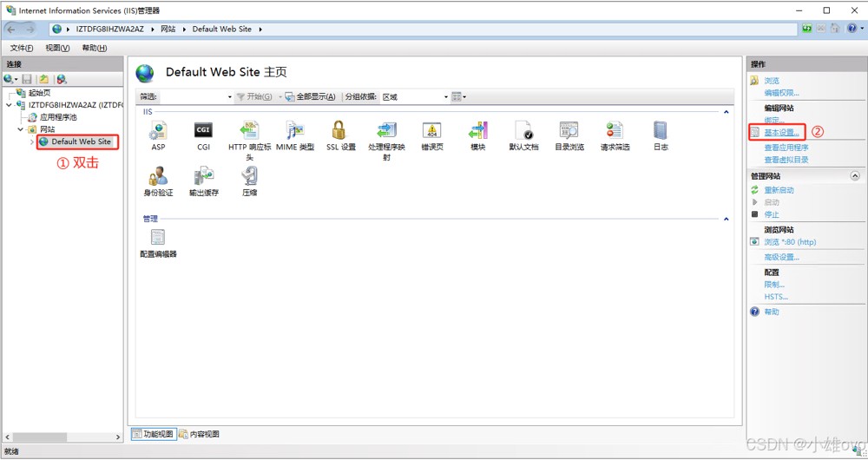Open the SSL 设置 icon
868x460 pixels.
tap(340, 131)
